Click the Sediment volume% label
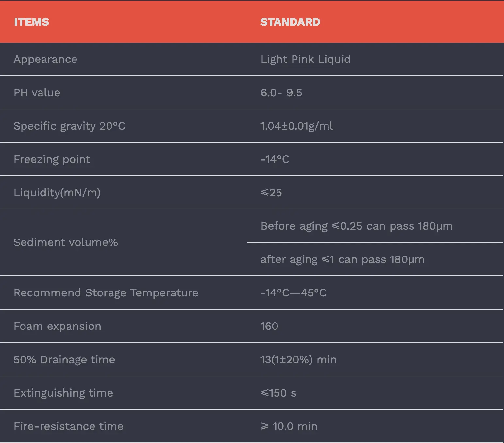 tap(66, 242)
